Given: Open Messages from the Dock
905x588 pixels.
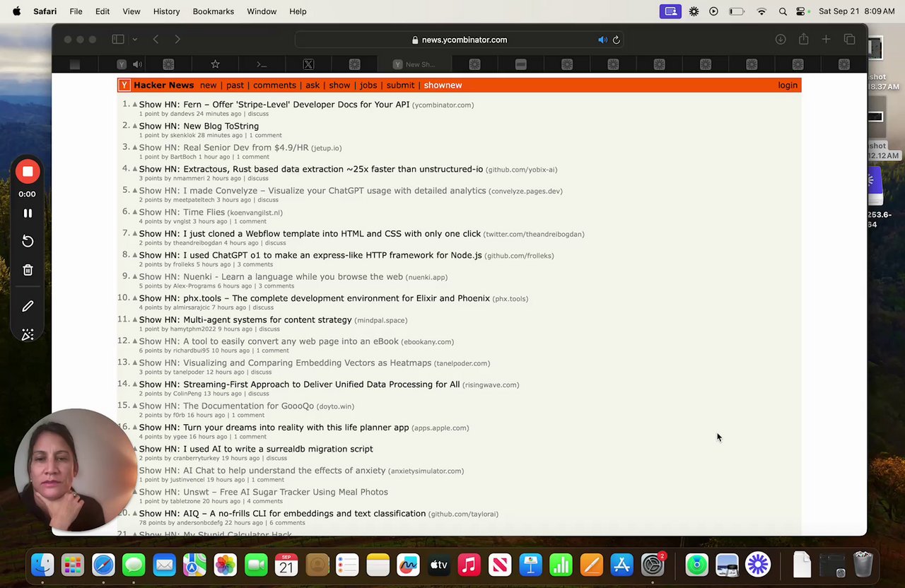Looking at the screenshot, I should (134, 565).
